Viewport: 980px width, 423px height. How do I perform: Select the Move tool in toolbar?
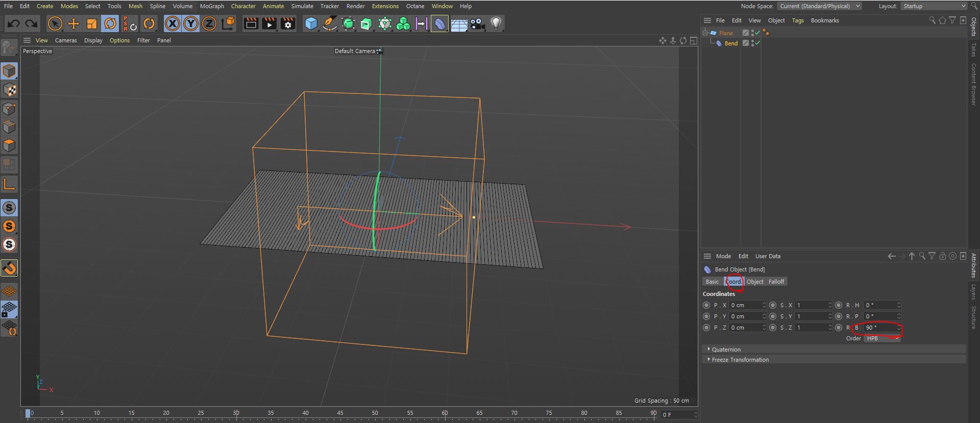(x=73, y=23)
